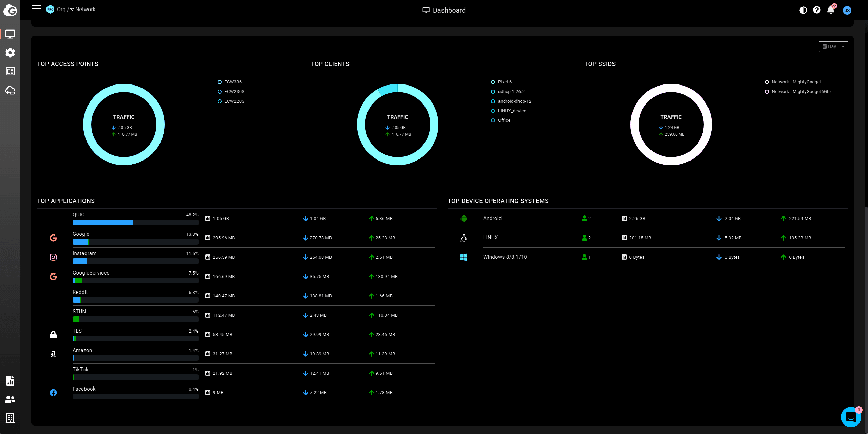Image resolution: width=868 pixels, height=434 pixels.
Task: Open the help question mark icon
Action: click(817, 10)
